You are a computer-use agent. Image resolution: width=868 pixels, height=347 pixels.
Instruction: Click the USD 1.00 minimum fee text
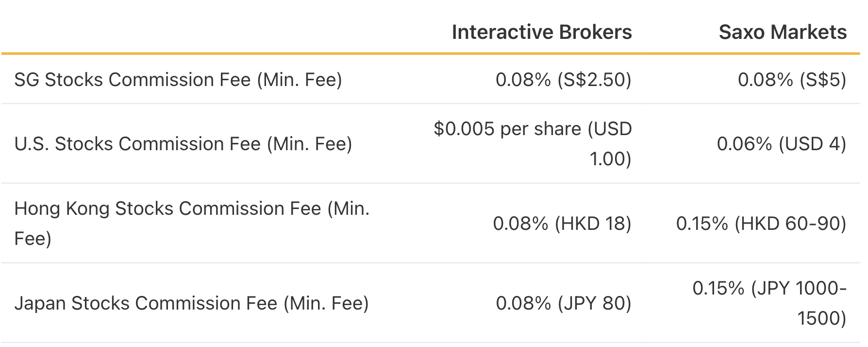point(610,144)
